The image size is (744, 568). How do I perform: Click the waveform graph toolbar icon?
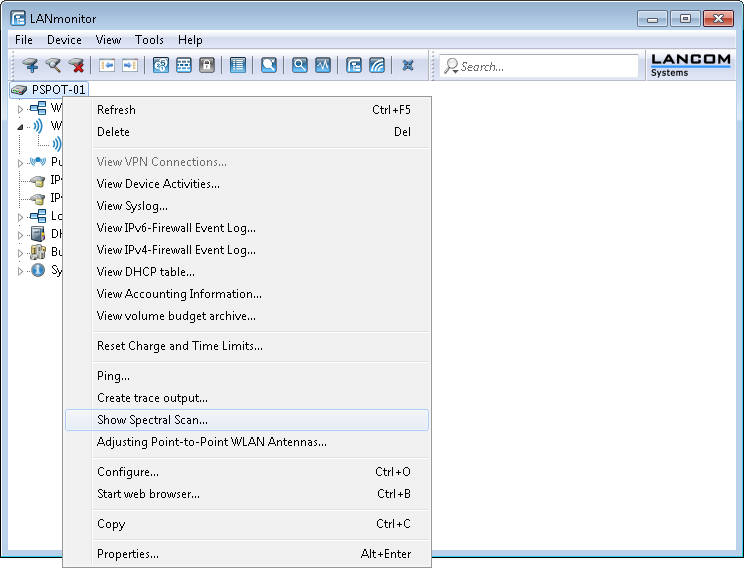pyautogui.click(x=322, y=65)
